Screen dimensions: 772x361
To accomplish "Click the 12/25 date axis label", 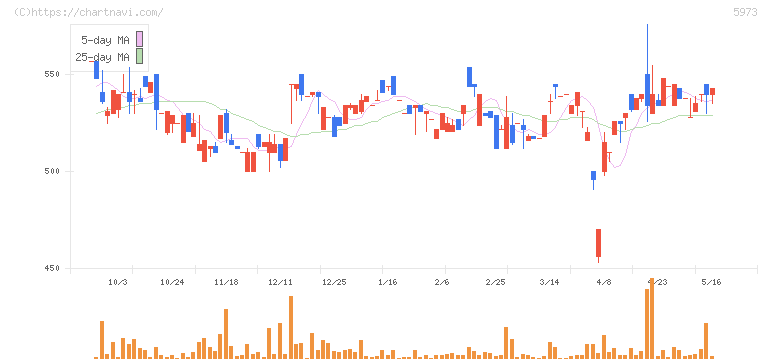I will (x=334, y=282).
